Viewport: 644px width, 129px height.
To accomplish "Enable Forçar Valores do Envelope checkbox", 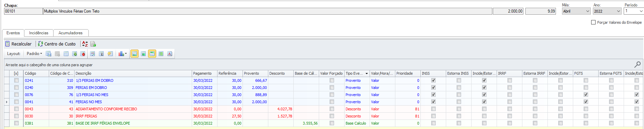I will [x=593, y=22].
